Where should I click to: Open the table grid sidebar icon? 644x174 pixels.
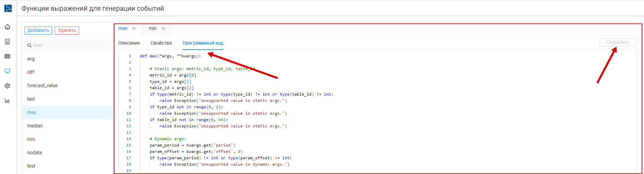(7, 56)
